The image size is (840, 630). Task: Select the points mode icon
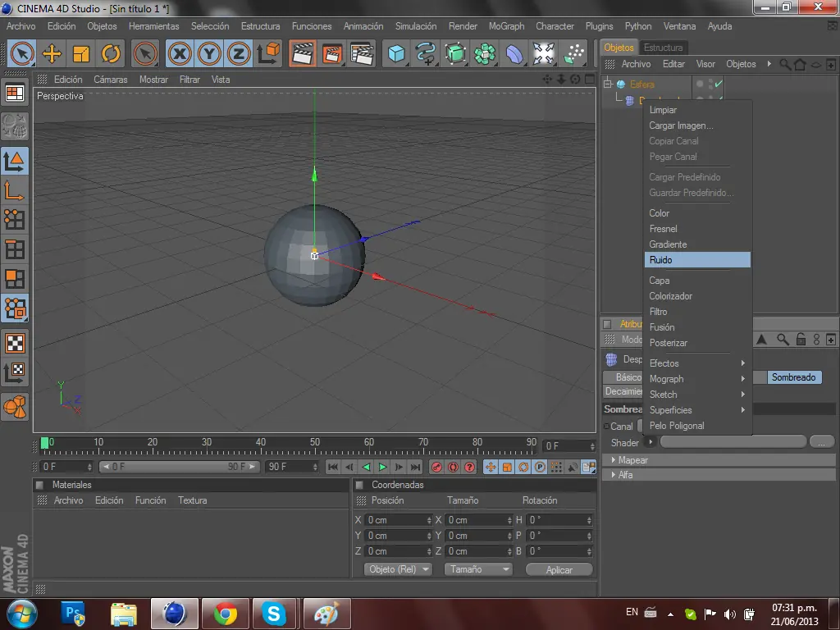15,219
